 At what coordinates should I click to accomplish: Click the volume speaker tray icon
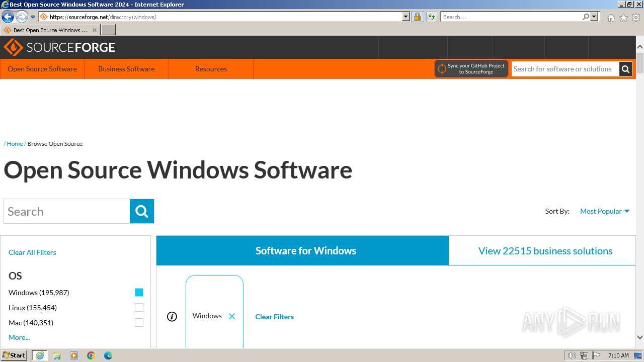572,355
